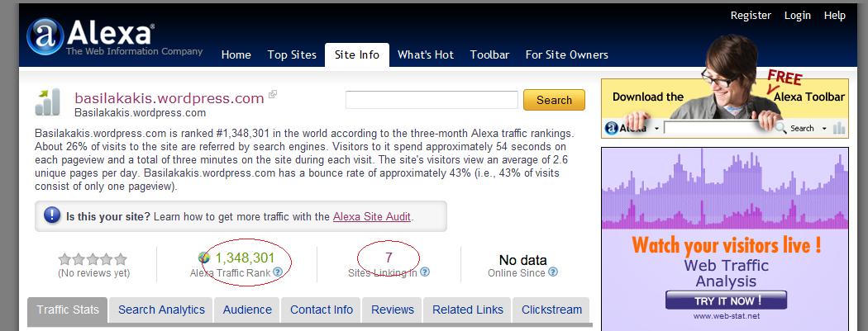This screenshot has width=868, height=331.
Task: Go to the What's Hot page
Action: pos(425,54)
